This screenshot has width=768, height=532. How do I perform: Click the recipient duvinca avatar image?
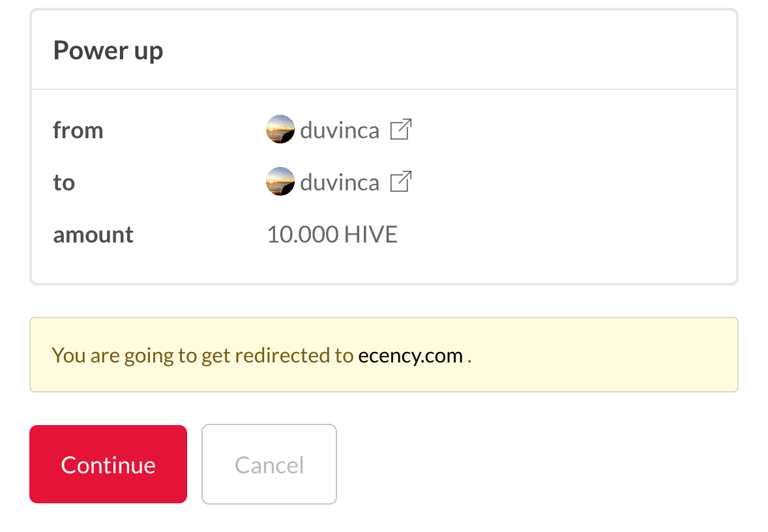click(x=280, y=182)
